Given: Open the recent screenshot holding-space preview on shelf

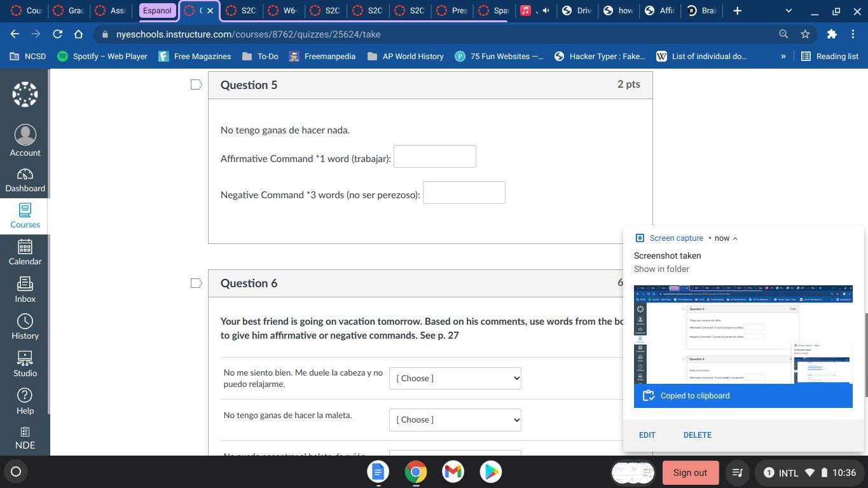Looking at the screenshot, I should point(633,472).
